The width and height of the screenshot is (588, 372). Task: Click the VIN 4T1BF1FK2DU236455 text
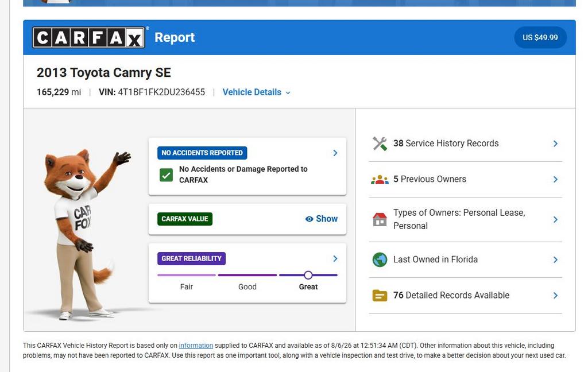click(x=152, y=92)
